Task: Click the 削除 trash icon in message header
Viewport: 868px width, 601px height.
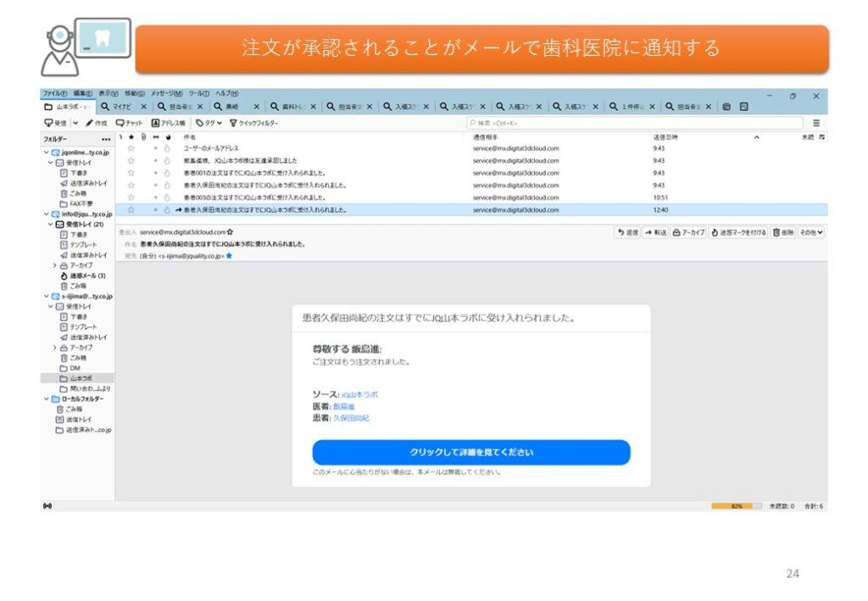Action: 782,232
